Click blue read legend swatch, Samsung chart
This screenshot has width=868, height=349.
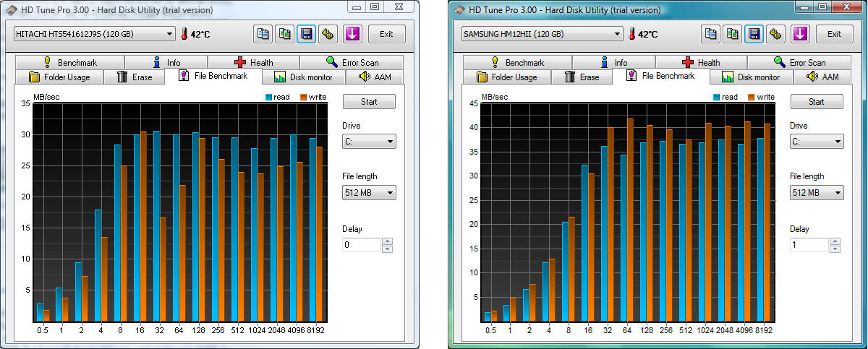point(717,96)
